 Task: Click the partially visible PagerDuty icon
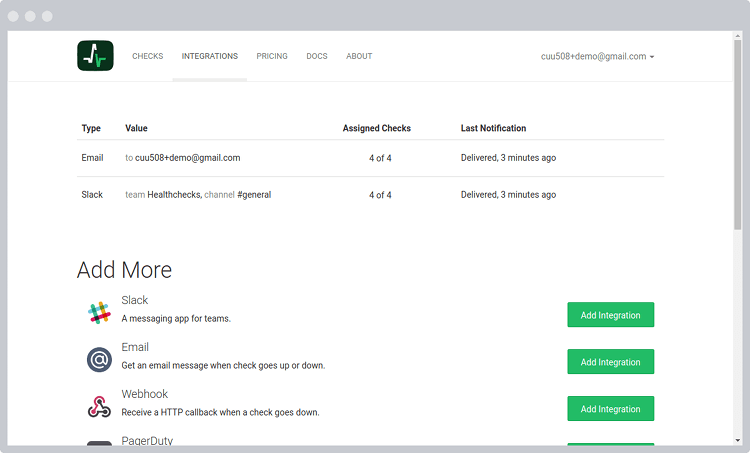pos(98,443)
